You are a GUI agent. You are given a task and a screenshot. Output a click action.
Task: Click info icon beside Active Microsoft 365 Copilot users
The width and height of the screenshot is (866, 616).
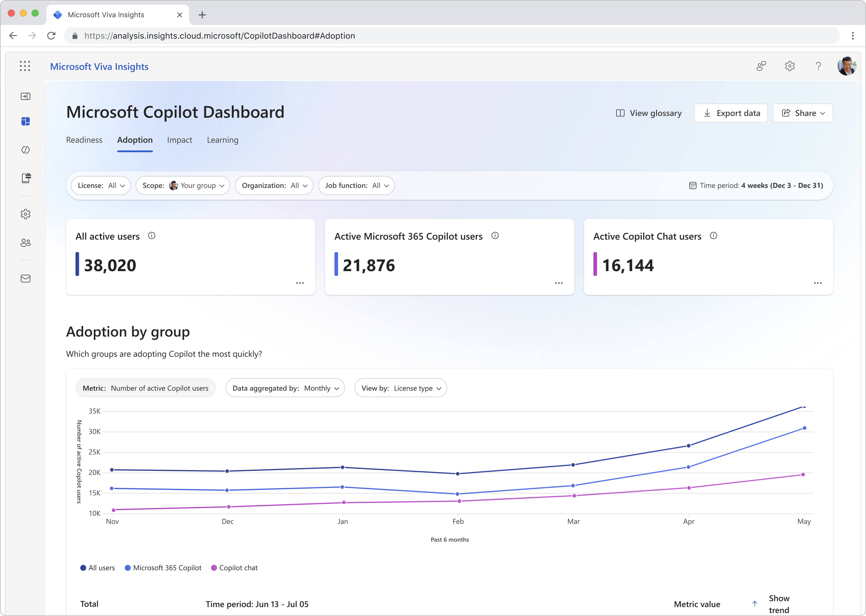click(495, 235)
